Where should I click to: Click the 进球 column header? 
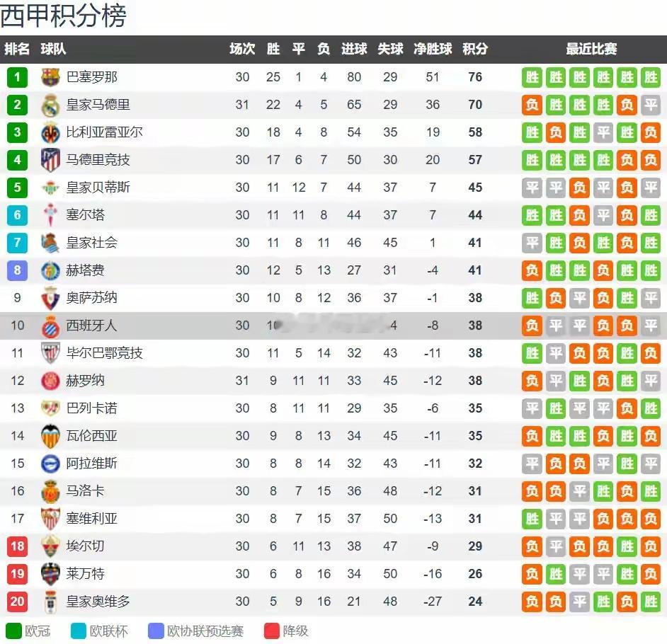(x=354, y=50)
